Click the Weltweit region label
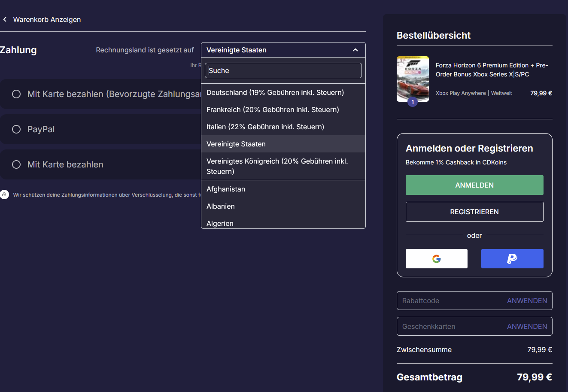This screenshot has height=392, width=568. tap(501, 93)
